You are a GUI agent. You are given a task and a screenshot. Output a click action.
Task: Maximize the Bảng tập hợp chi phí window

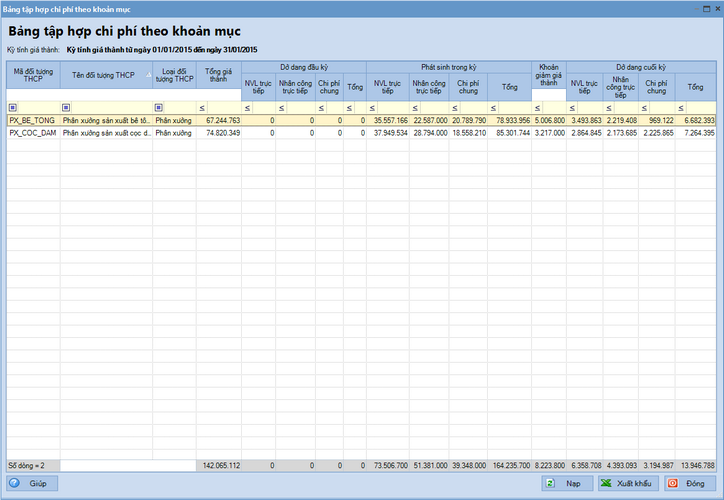tap(706, 9)
